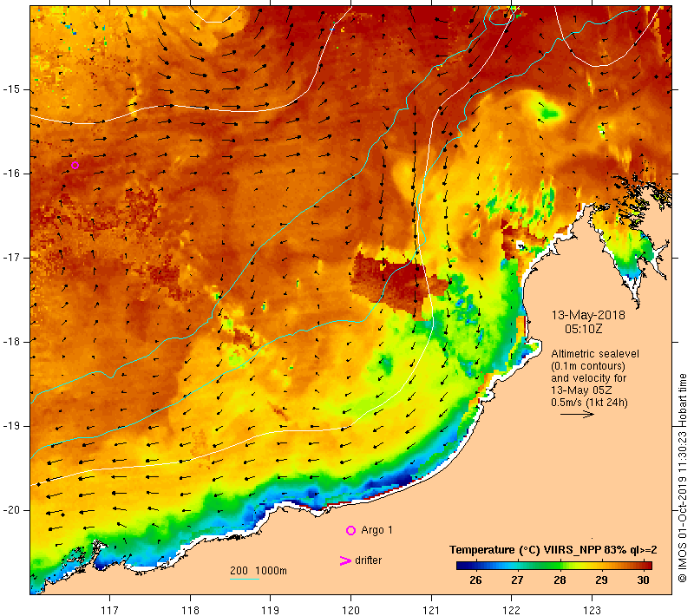The image size is (694, 616).
Task: Click the colorbar tick label 28
Action: 560,580
